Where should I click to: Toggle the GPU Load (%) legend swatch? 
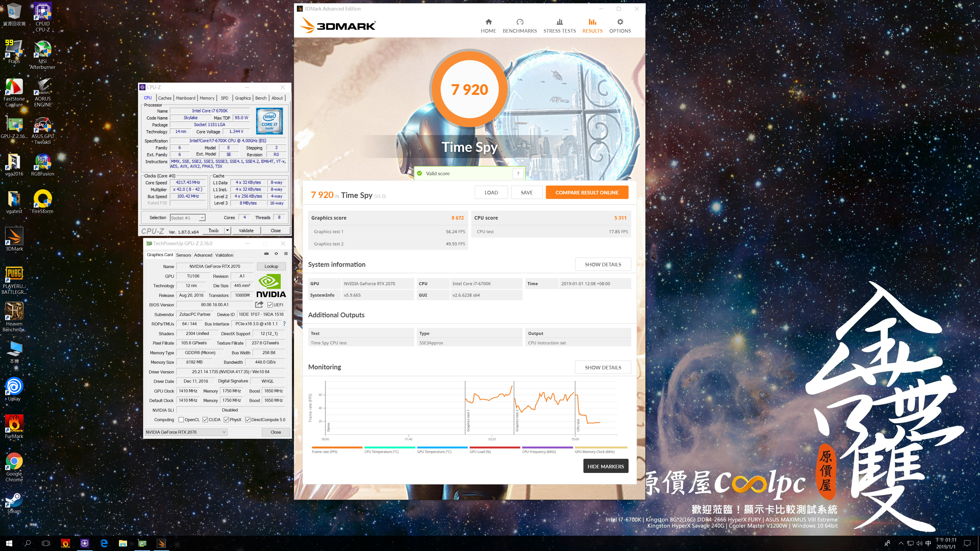(495, 448)
